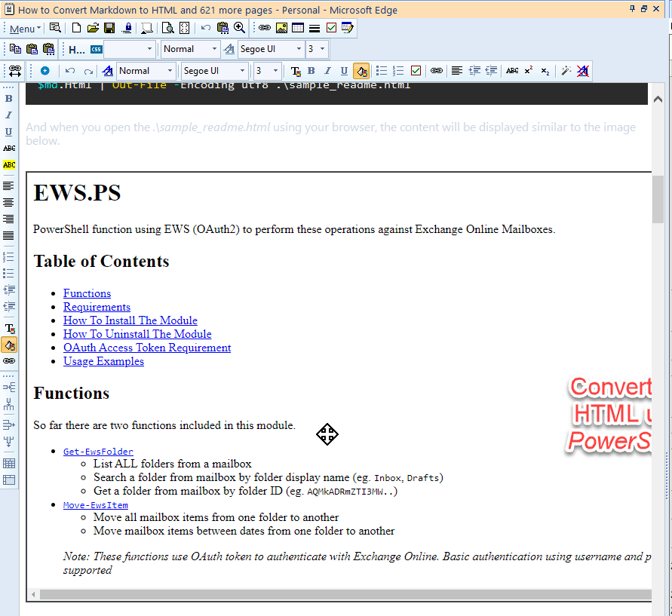Click the redo arrow icon
This screenshot has width=672, height=616.
88,71
